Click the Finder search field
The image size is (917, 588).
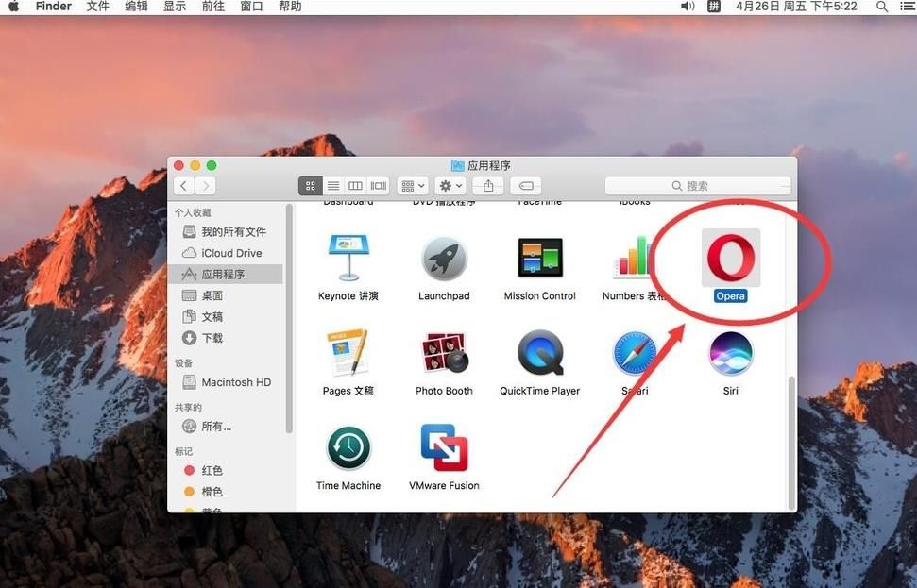coord(698,186)
